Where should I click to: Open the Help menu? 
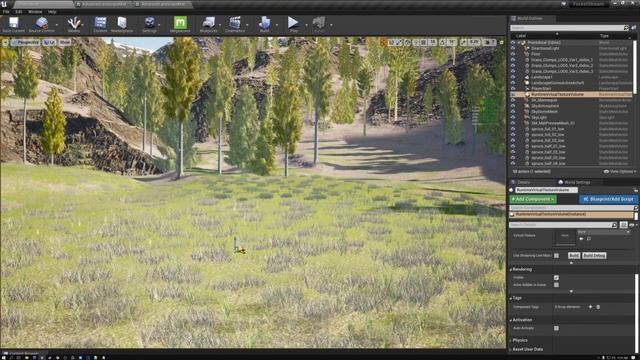click(x=52, y=12)
